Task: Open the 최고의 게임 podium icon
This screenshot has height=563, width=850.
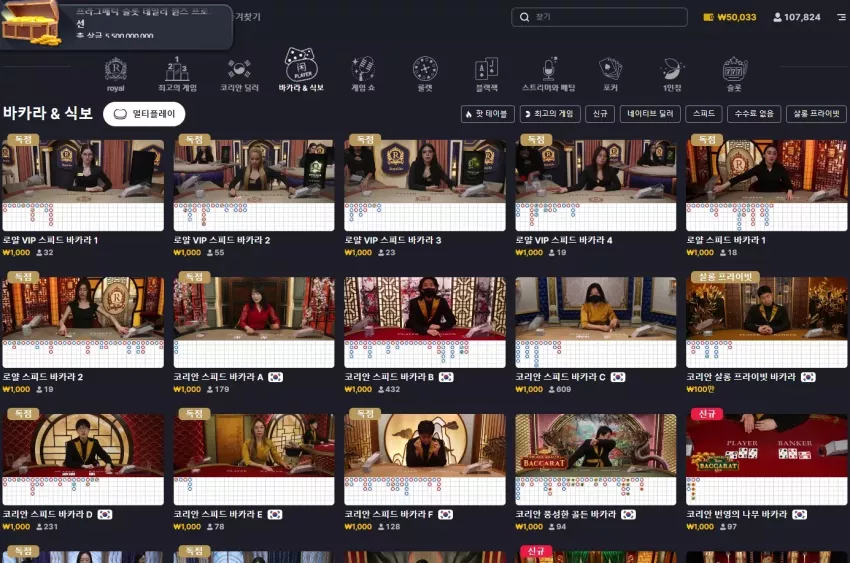Action: click(x=177, y=69)
